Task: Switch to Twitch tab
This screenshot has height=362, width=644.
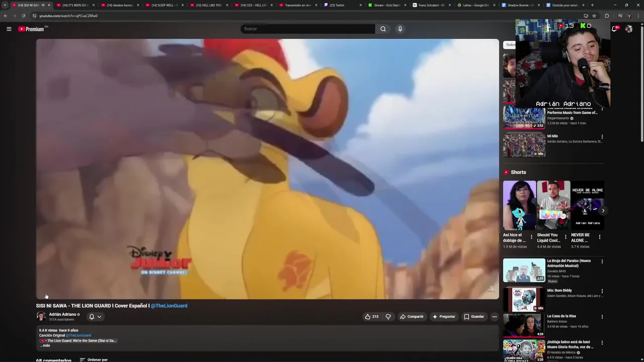Action: [x=342, y=5]
